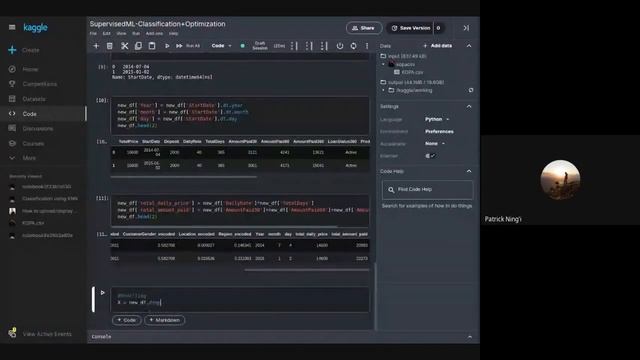
Task: Click the + Code button below cell
Action: (x=127, y=320)
